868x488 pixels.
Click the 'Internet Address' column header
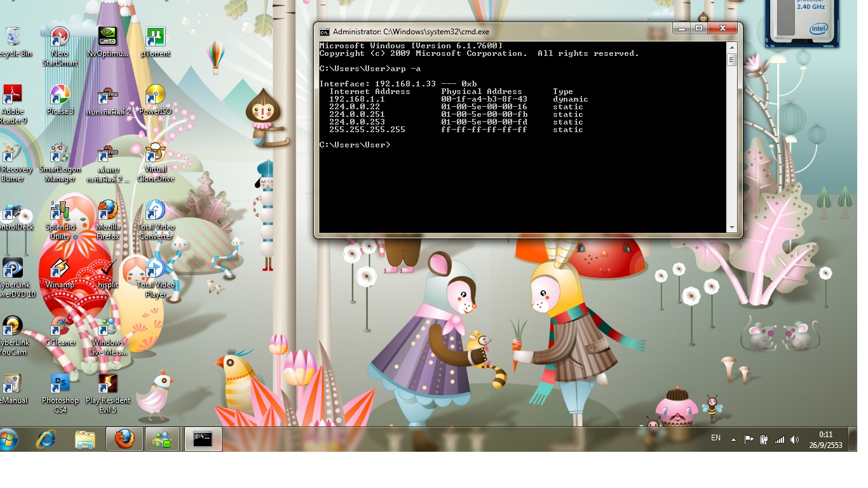click(370, 91)
